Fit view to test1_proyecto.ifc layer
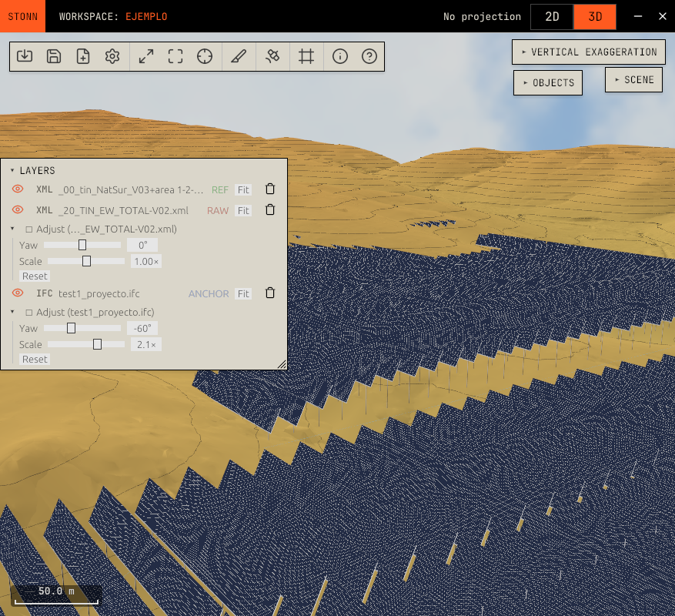Viewport: 675px width, 616px height. click(243, 294)
